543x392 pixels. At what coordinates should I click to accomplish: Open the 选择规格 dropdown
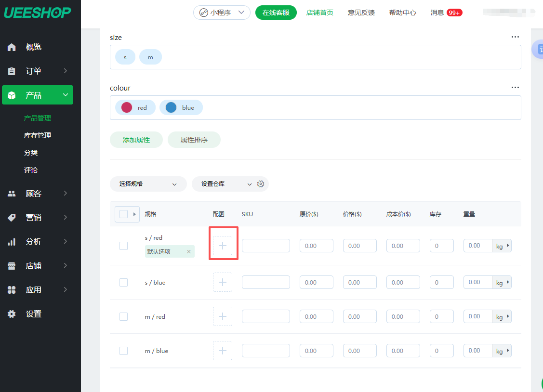[x=148, y=184]
